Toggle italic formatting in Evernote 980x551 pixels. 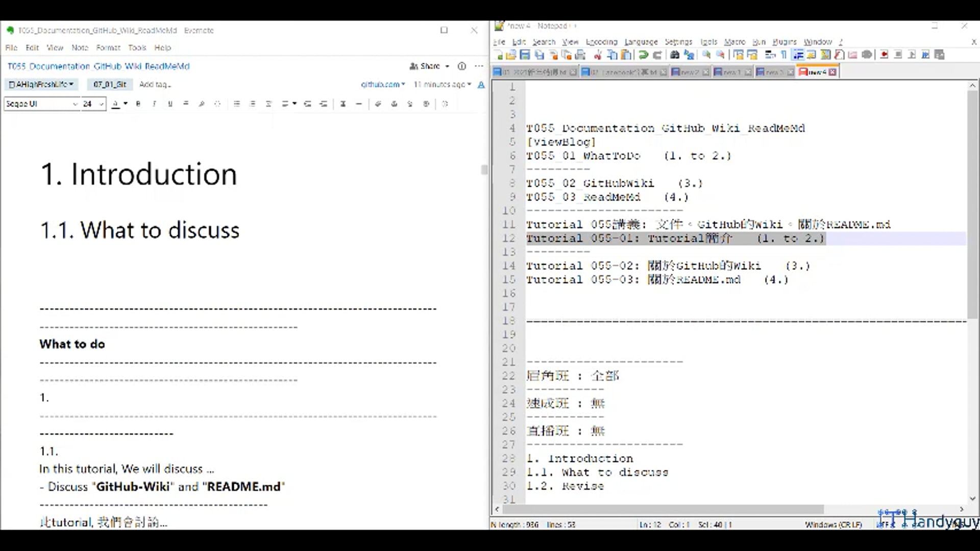pyautogui.click(x=154, y=104)
